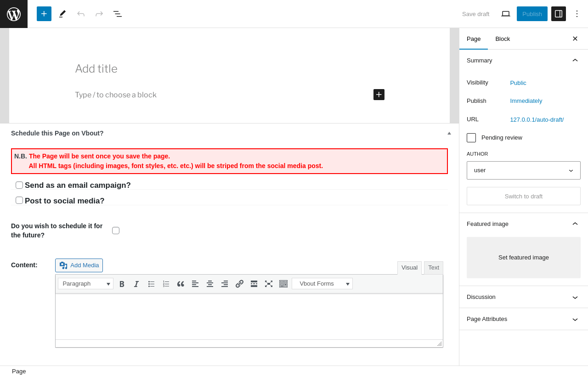This screenshot has height=377, width=588.
Task: Click the Page breadcrumb in footer
Action: click(19, 371)
